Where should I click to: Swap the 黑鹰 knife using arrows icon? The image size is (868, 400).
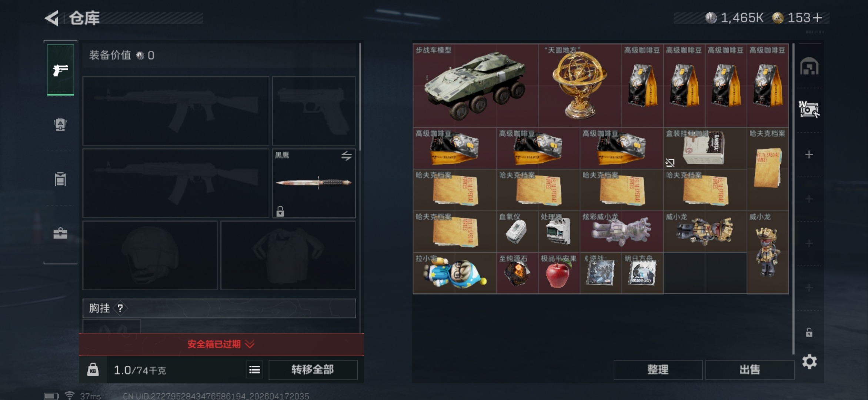346,156
